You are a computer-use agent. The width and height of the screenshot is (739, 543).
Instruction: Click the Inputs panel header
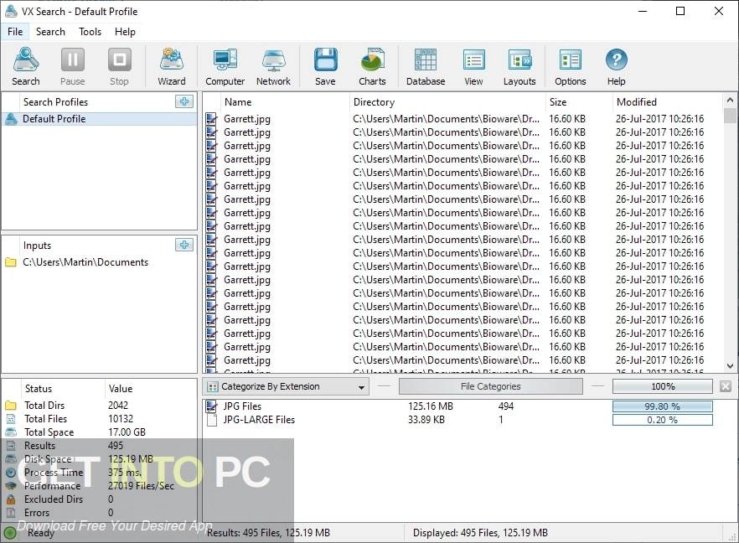(x=37, y=245)
